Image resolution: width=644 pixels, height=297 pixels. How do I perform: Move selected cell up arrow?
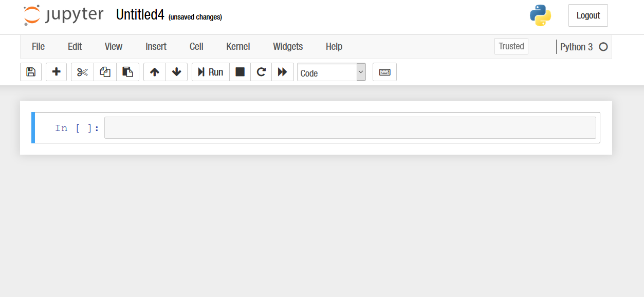(x=154, y=72)
